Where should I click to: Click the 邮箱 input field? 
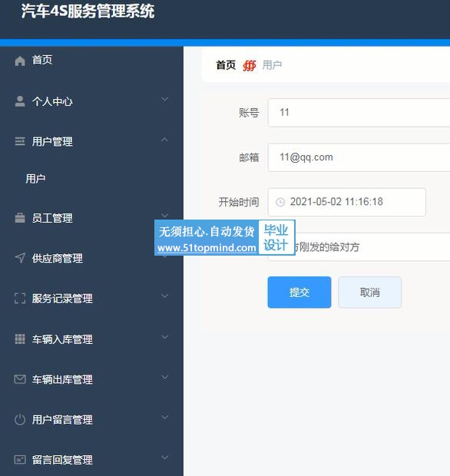tap(359, 157)
